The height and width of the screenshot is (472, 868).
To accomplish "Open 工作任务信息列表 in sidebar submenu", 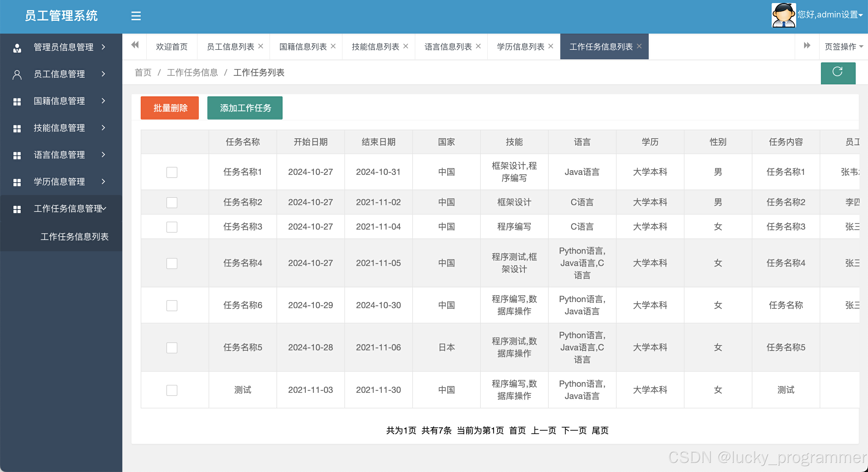I will 74,237.
